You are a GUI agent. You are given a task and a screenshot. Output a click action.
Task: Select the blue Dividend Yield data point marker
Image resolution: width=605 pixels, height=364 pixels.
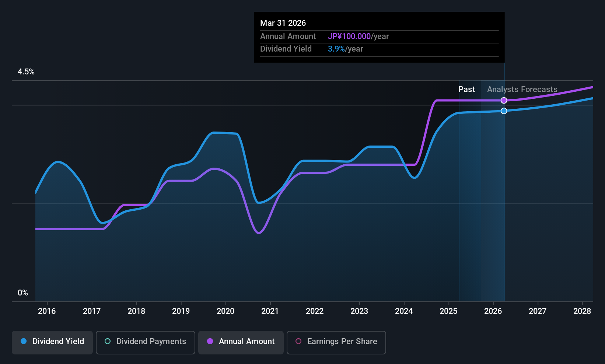tap(504, 111)
